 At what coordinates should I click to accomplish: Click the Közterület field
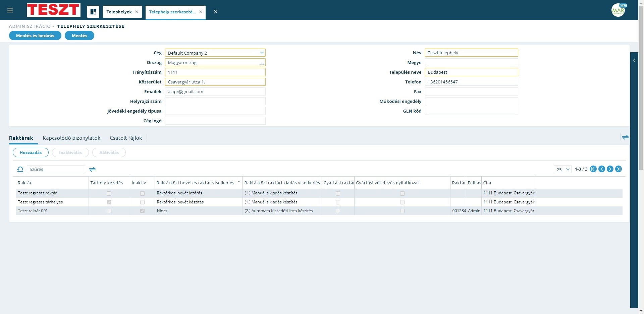tap(215, 82)
